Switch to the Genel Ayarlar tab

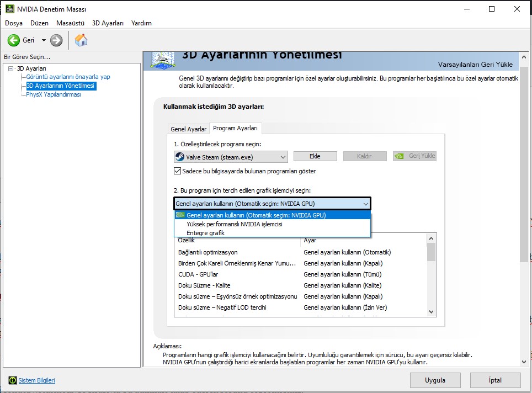point(188,129)
